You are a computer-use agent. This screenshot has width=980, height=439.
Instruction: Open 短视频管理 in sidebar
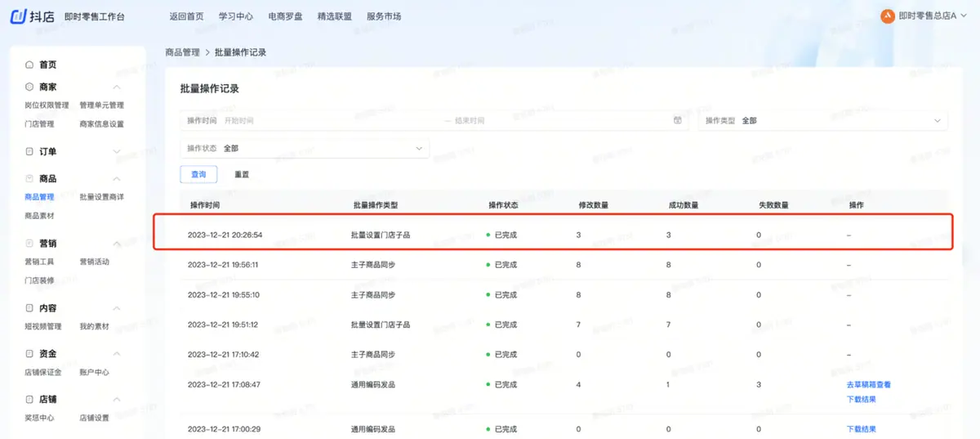[x=43, y=326]
